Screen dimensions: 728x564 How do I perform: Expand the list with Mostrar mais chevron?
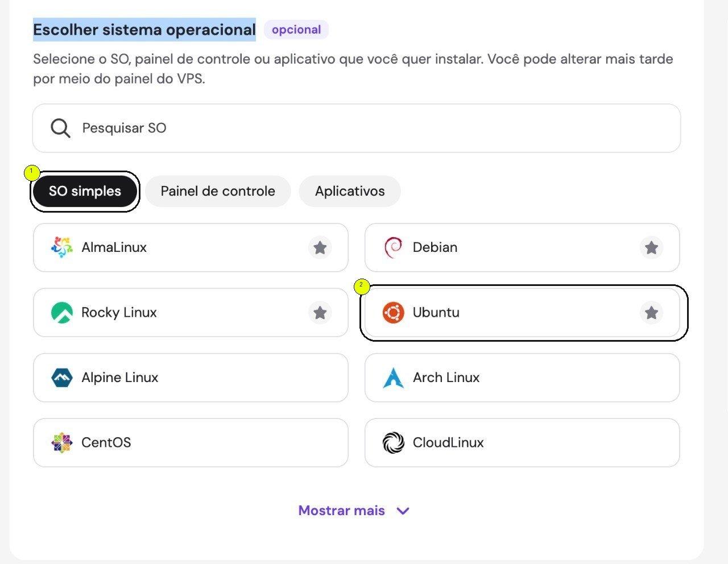[403, 511]
